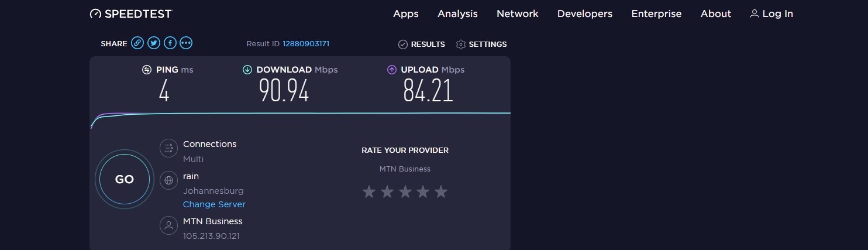Click the user icon beside MTN Business
Image resolution: width=868 pixels, height=250 pixels.
coord(168,225)
